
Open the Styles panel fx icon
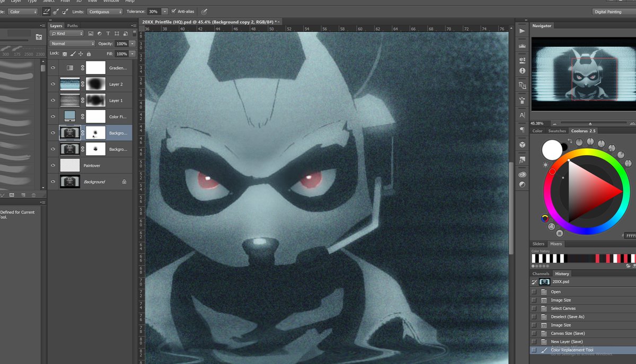(x=522, y=159)
